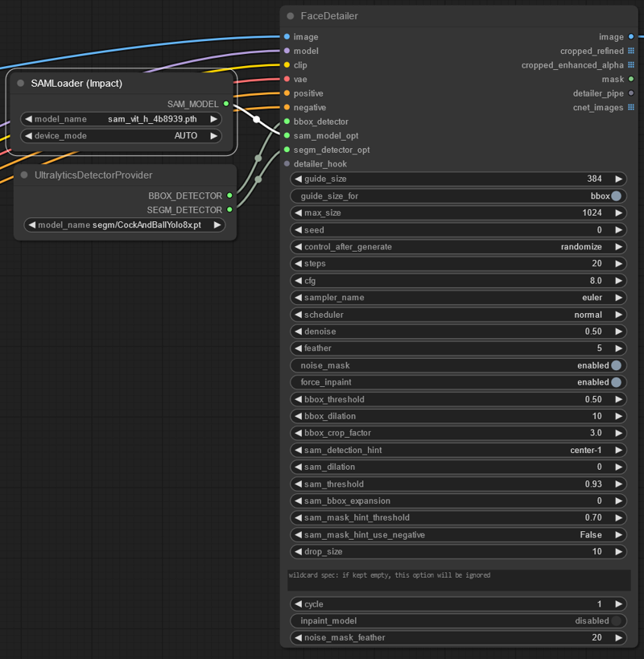This screenshot has height=659, width=644.
Task: Click the SEGM_DETECTOR output port
Action: coord(229,210)
